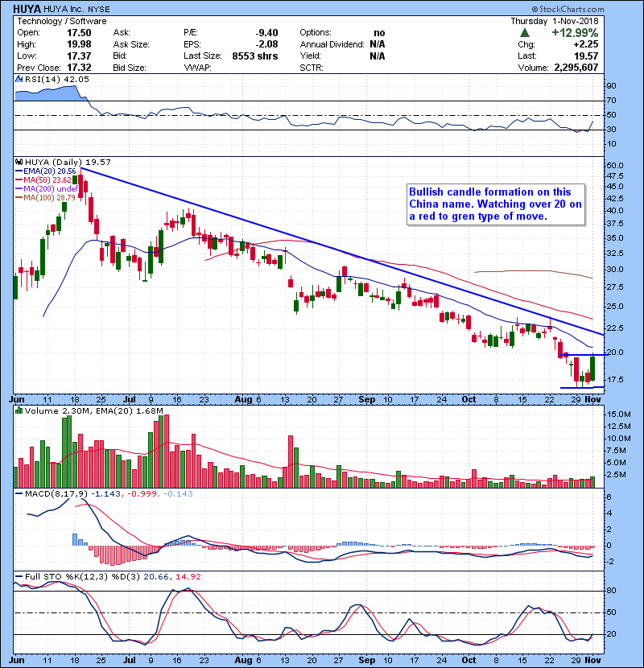This screenshot has width=644, height=668.
Task: Select the +12.99% percent change value
Action: (575, 33)
